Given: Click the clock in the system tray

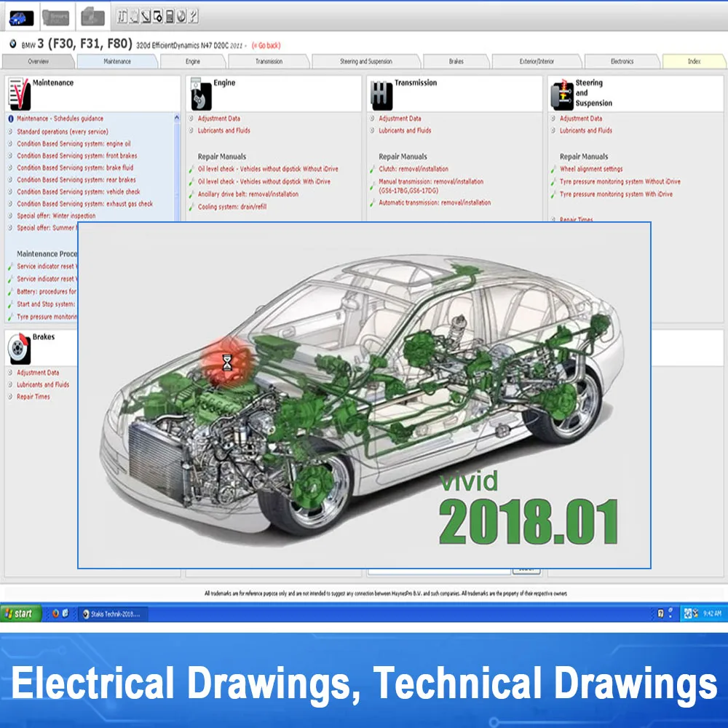Looking at the screenshot, I should pos(712,614).
